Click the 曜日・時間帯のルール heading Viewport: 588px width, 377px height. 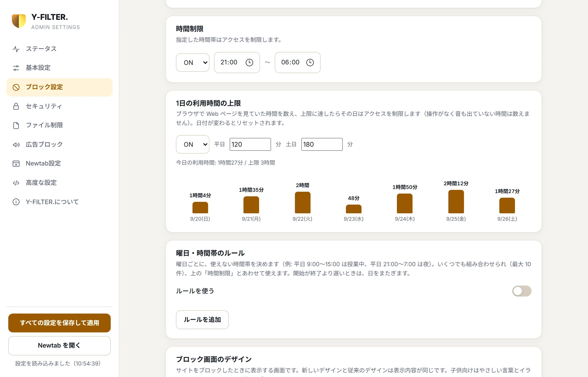(x=210, y=253)
